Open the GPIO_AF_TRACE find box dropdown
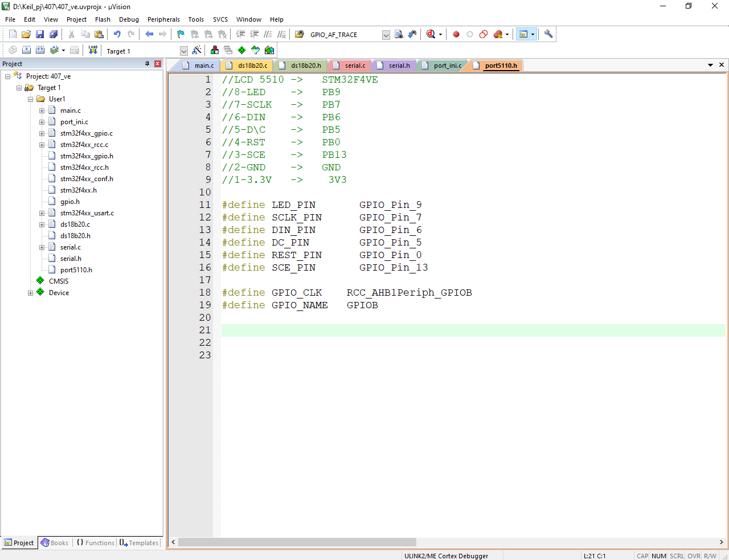The image size is (729, 560). [386, 35]
